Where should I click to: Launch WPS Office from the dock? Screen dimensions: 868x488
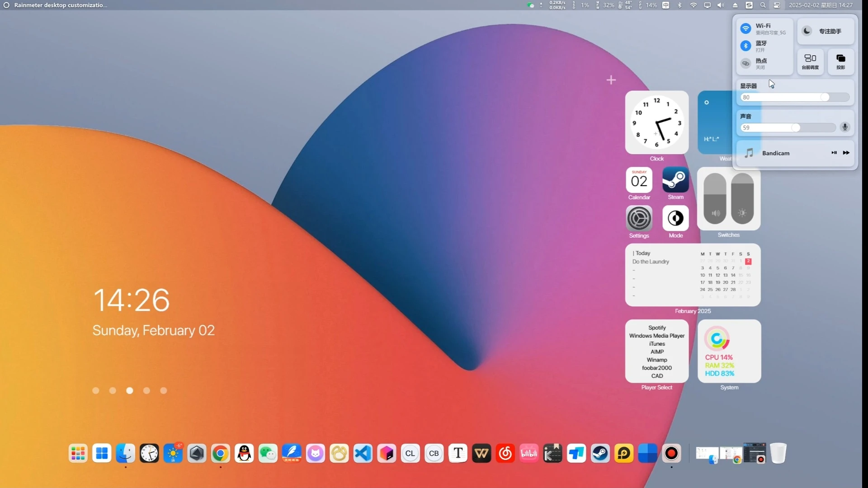tap(481, 453)
